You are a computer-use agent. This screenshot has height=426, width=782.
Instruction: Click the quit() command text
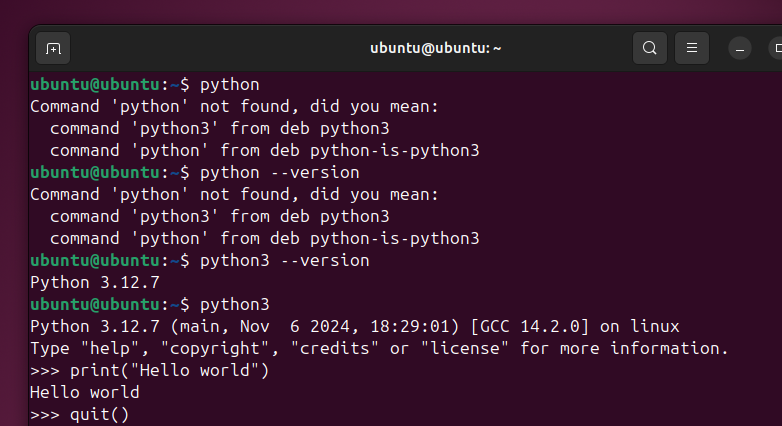pos(99,415)
